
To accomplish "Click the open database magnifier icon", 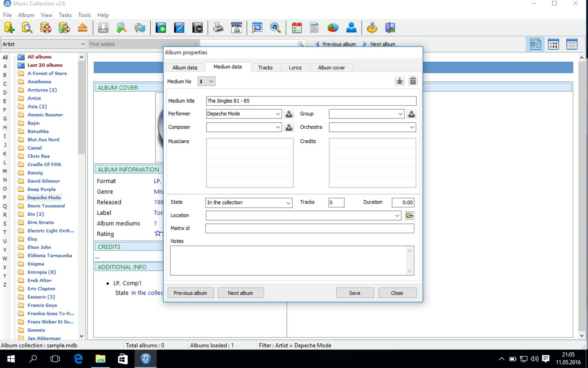I will 27,28.
